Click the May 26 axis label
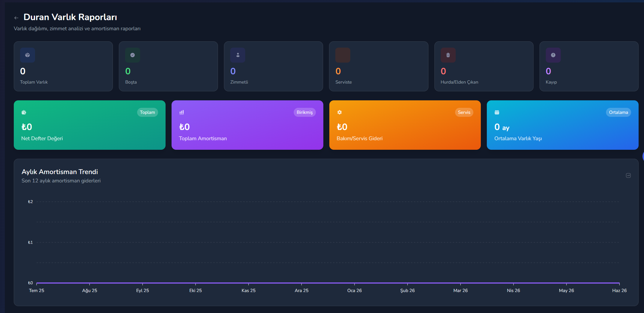 coord(566,291)
